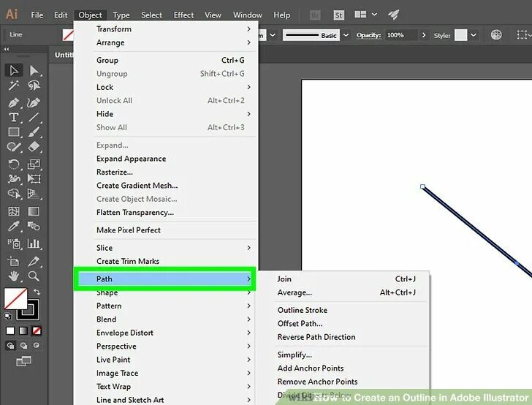Set paint mode to Gradient
Viewport: 532px width, 405px height.
click(23, 330)
